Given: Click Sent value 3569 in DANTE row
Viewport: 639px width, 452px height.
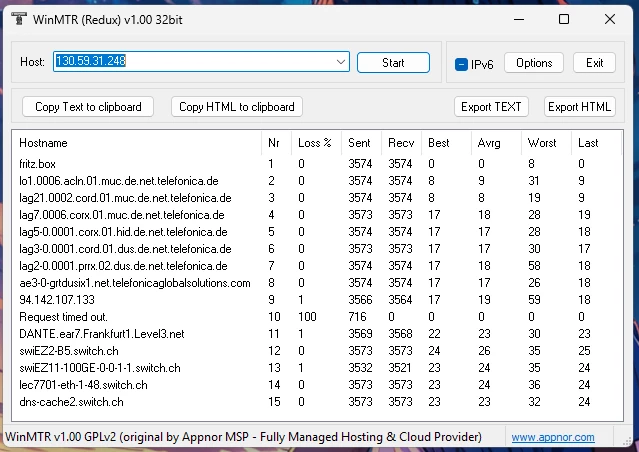Looking at the screenshot, I should [360, 334].
